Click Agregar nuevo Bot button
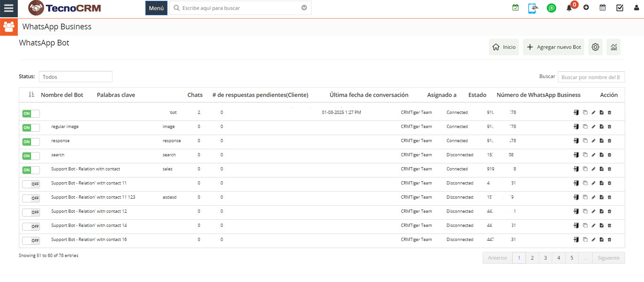This screenshot has height=282, width=644. tap(553, 47)
